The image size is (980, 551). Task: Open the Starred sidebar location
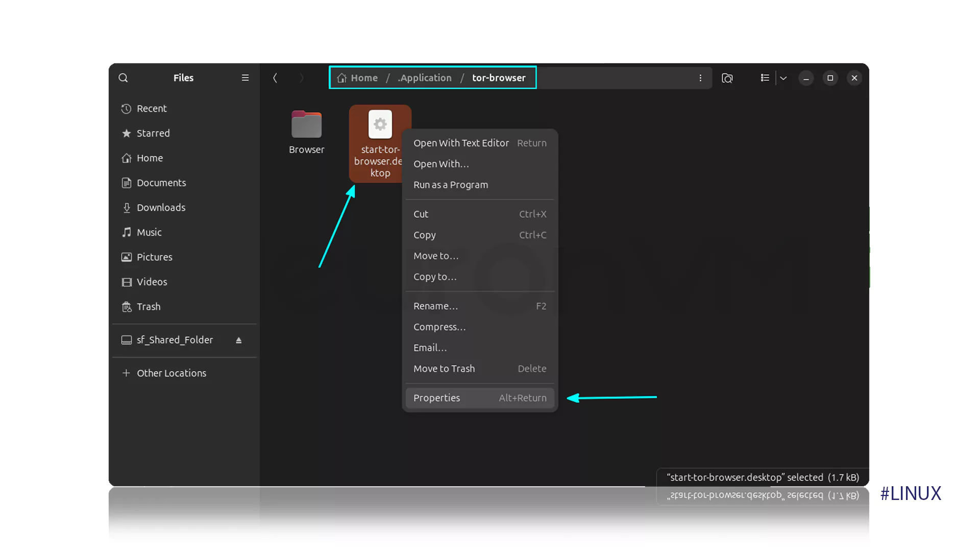(x=184, y=133)
